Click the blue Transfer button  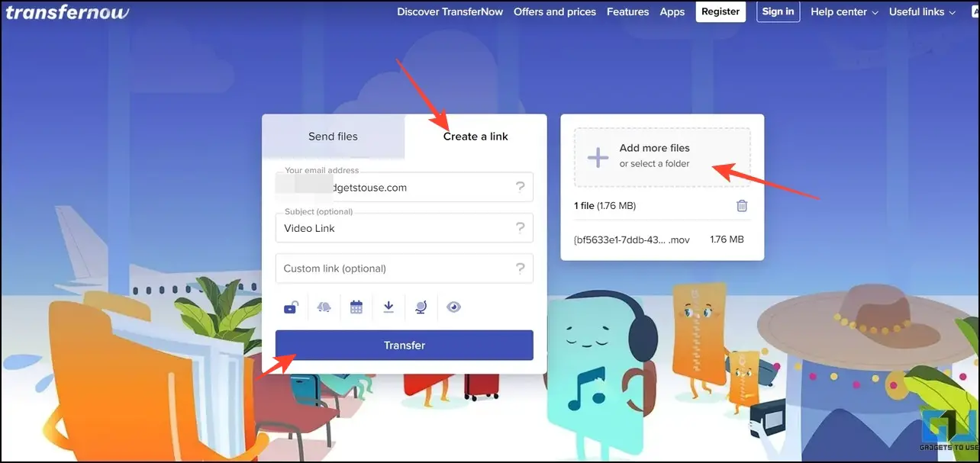click(405, 345)
